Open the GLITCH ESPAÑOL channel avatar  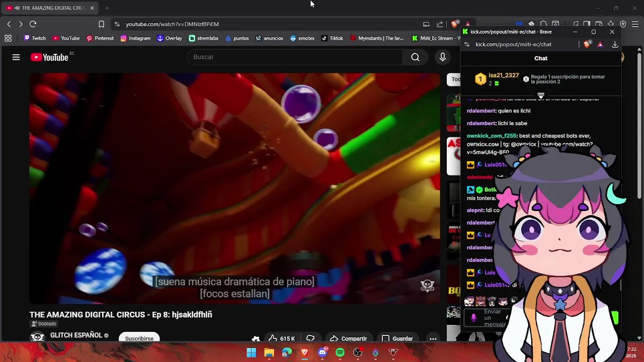pyautogui.click(x=37, y=337)
